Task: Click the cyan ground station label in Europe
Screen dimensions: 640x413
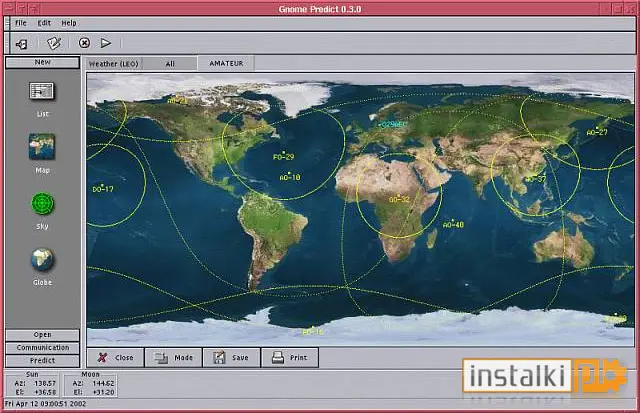Action: click(x=392, y=124)
